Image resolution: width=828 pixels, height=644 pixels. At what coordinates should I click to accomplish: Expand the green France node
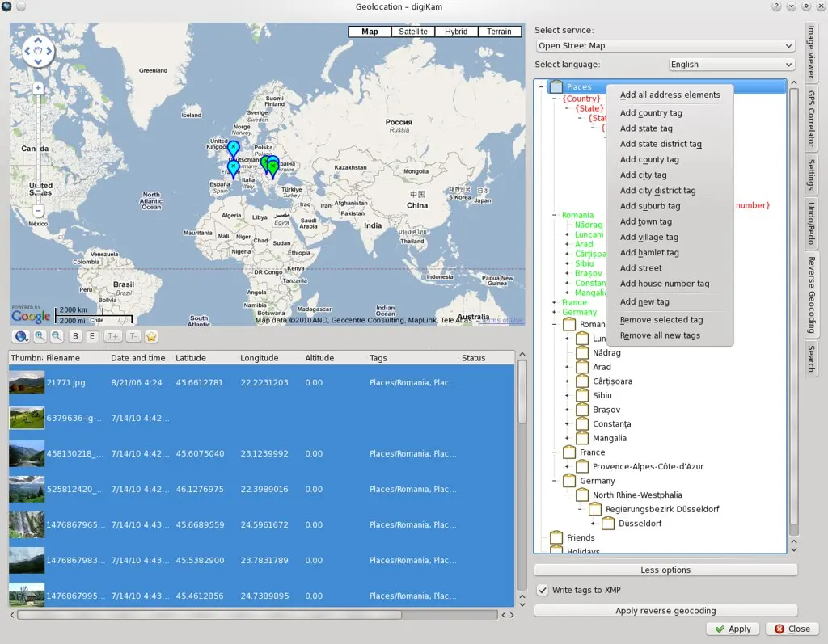tap(554, 302)
